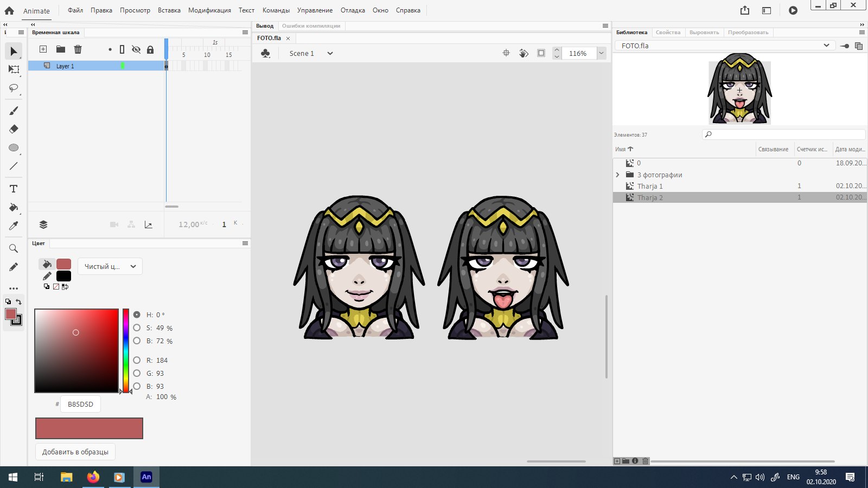868x488 pixels.
Task: Click the center stage icon
Action: [x=506, y=53]
